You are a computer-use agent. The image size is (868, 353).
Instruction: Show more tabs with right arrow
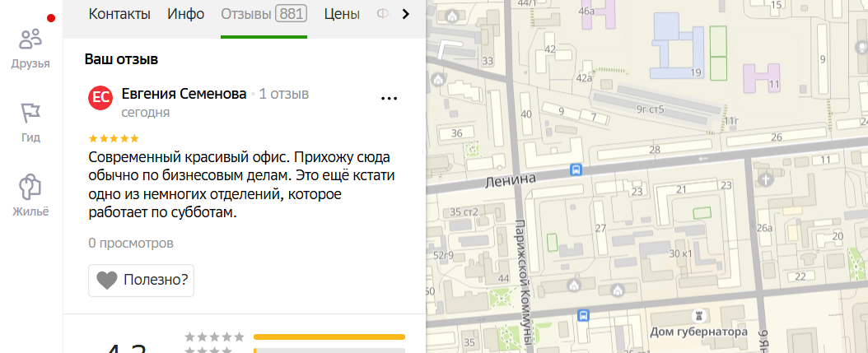pyautogui.click(x=406, y=14)
